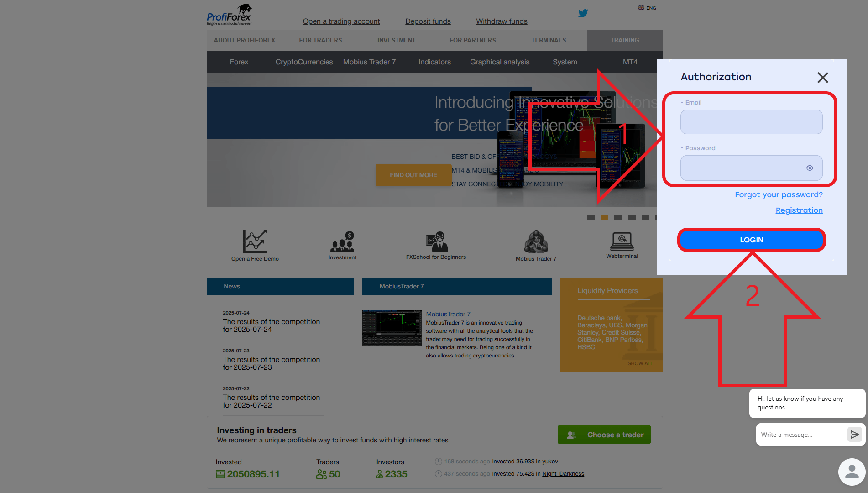This screenshot has height=493, width=868.
Task: Open competition results for 2025-07-22
Action: click(x=271, y=401)
